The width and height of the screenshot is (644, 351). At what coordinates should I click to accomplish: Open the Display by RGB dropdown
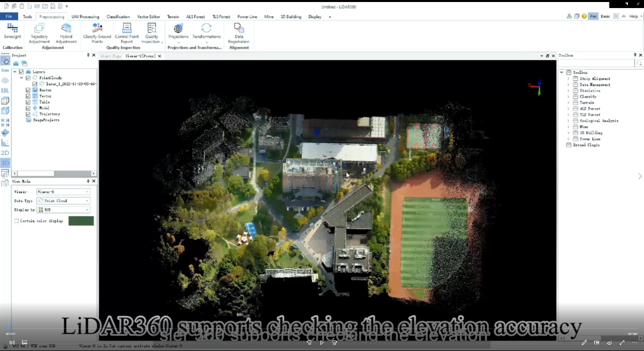point(63,209)
